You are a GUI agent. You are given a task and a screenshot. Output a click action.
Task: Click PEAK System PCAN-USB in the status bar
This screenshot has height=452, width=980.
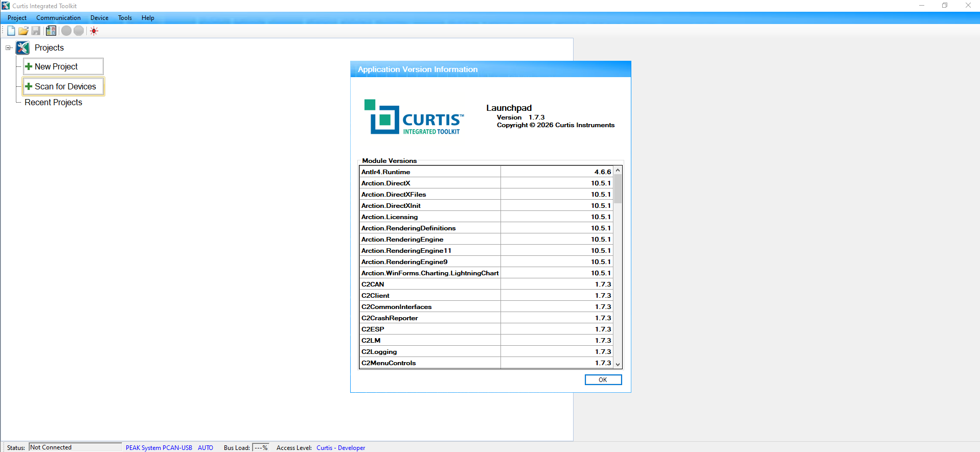[159, 447]
